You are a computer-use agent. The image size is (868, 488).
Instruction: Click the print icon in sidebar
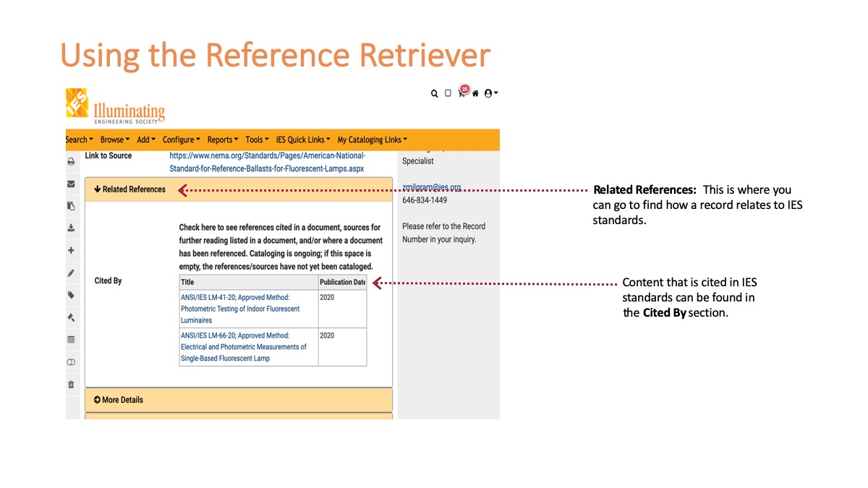coord(71,162)
